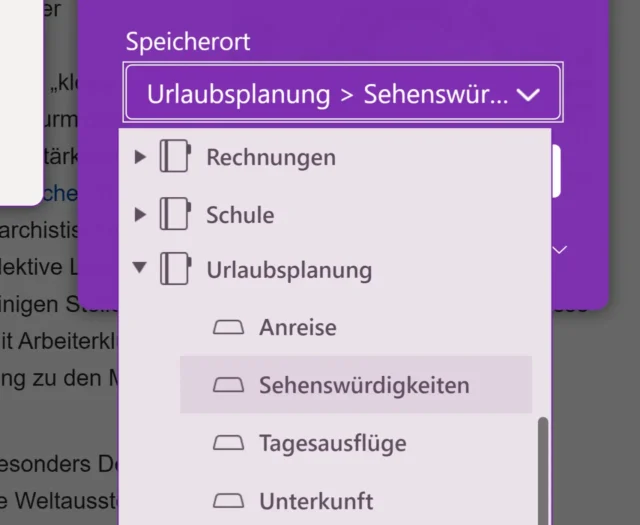Image resolution: width=640 pixels, height=525 pixels.
Task: Select the Anreise section
Action: coord(297,327)
